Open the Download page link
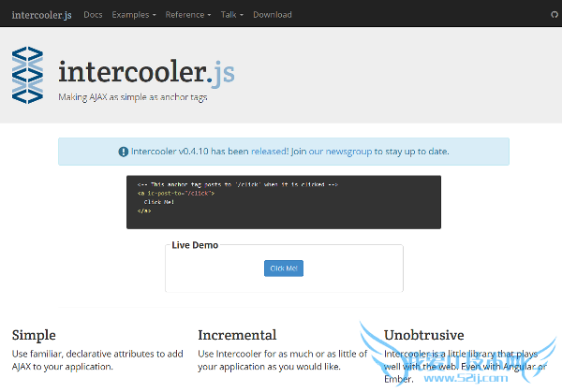This screenshot has width=562, height=392. (273, 15)
